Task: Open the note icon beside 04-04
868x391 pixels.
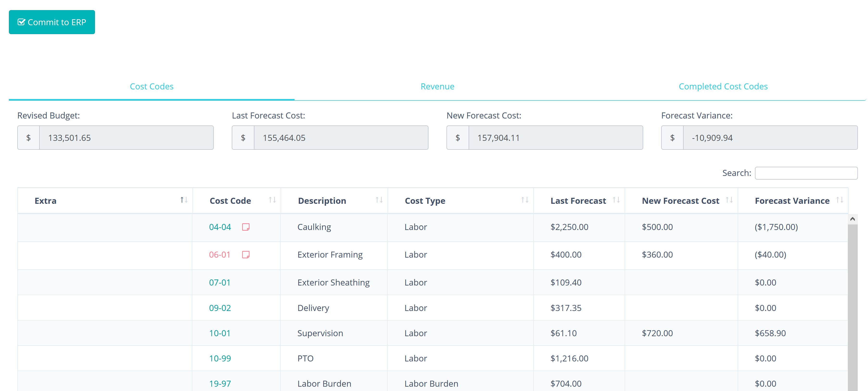Action: pyautogui.click(x=246, y=227)
